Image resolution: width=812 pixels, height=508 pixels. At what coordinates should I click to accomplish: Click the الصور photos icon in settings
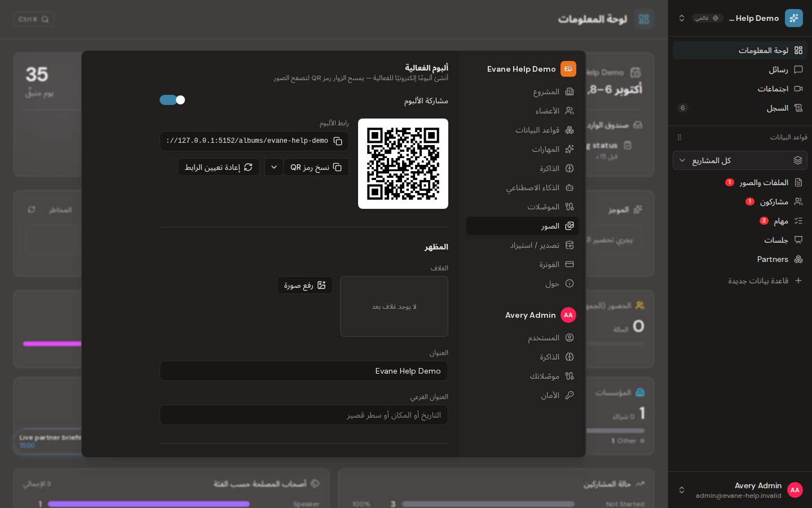pyautogui.click(x=570, y=226)
